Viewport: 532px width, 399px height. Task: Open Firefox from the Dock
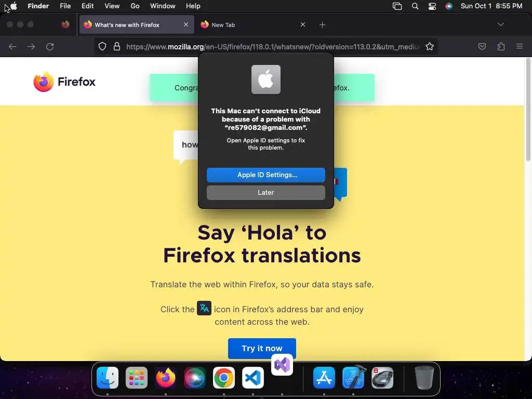[166, 378]
